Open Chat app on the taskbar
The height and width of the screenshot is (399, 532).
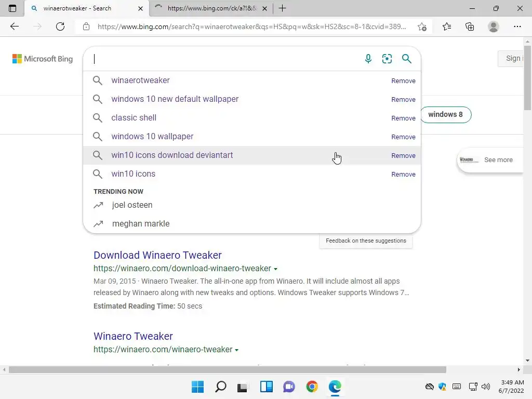tap(289, 387)
